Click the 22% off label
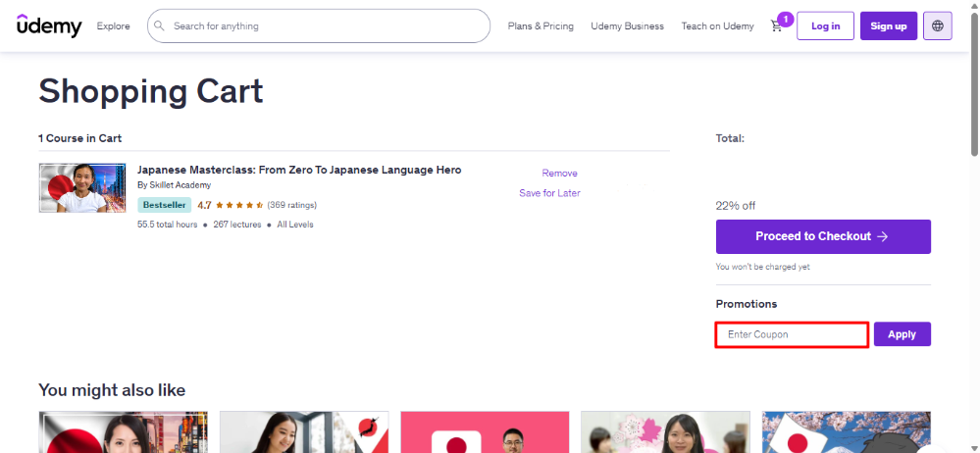Screen dimensions: 980x453 [x=736, y=206]
